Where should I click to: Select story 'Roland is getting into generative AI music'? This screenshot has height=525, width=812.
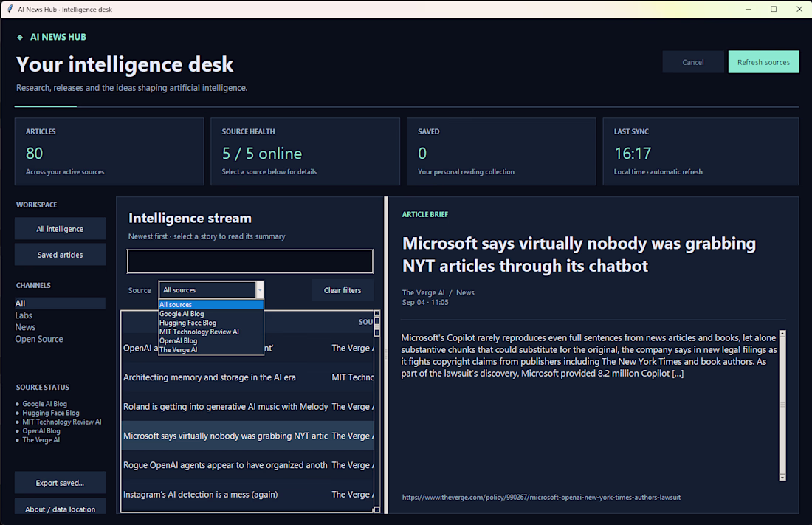(x=247, y=407)
